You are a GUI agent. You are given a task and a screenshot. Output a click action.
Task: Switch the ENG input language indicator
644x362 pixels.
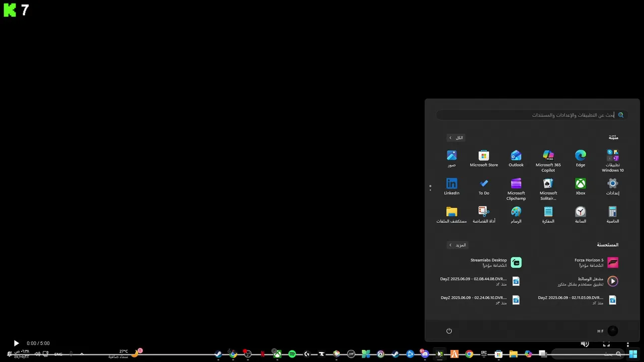pos(58,354)
